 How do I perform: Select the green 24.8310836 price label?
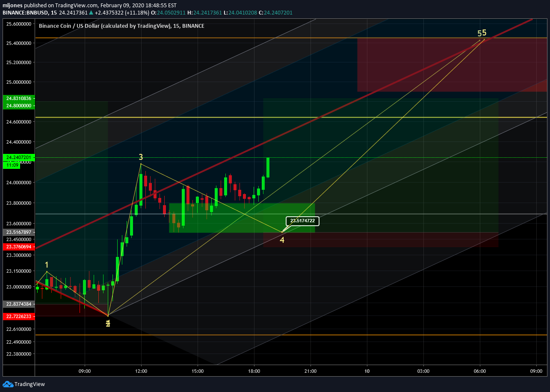18,98
